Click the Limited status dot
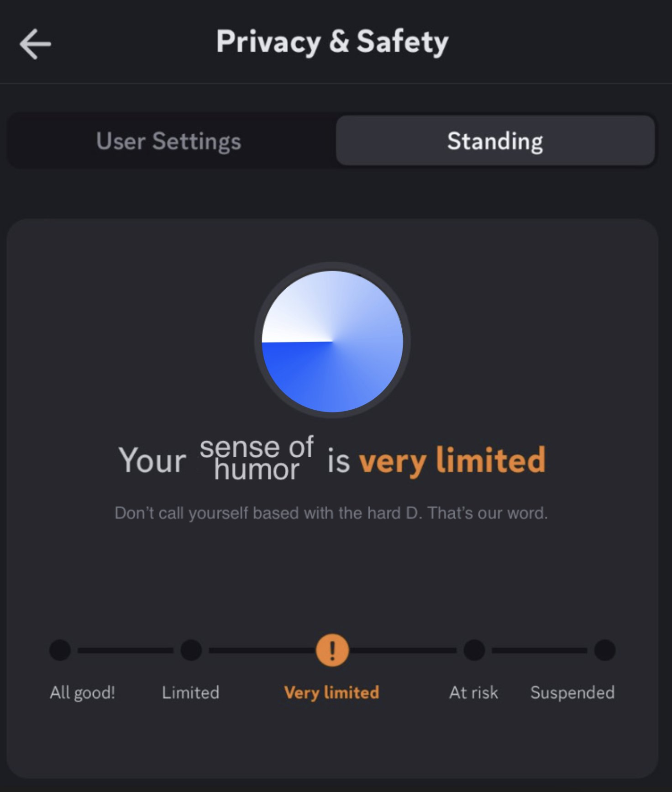 point(191,650)
